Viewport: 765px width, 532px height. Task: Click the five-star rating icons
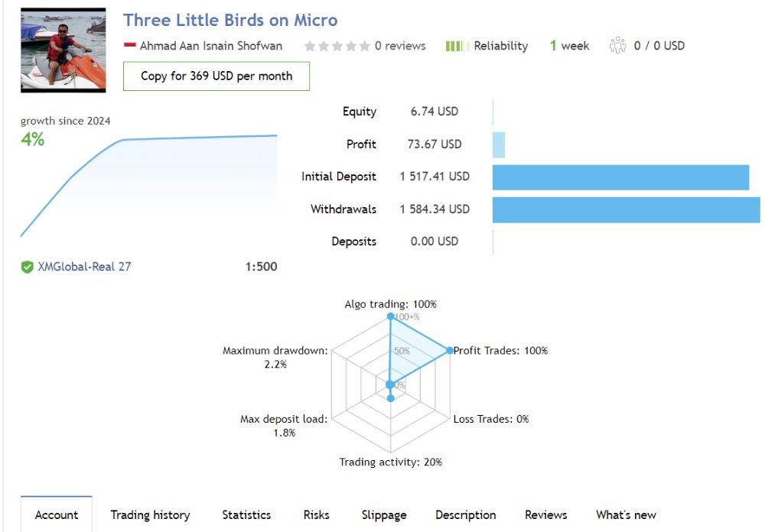coord(337,46)
